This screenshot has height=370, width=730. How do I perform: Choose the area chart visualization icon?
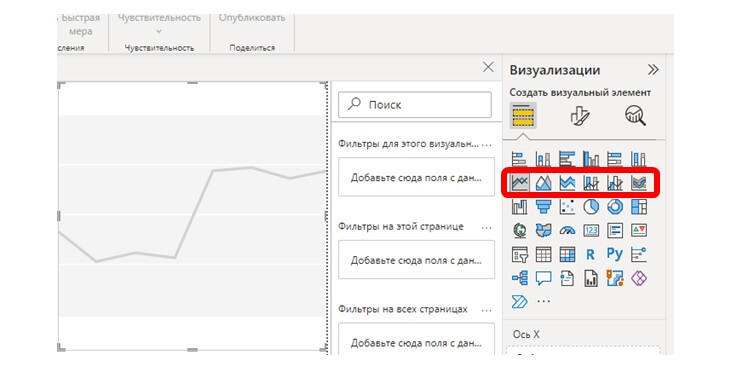pyautogui.click(x=543, y=183)
